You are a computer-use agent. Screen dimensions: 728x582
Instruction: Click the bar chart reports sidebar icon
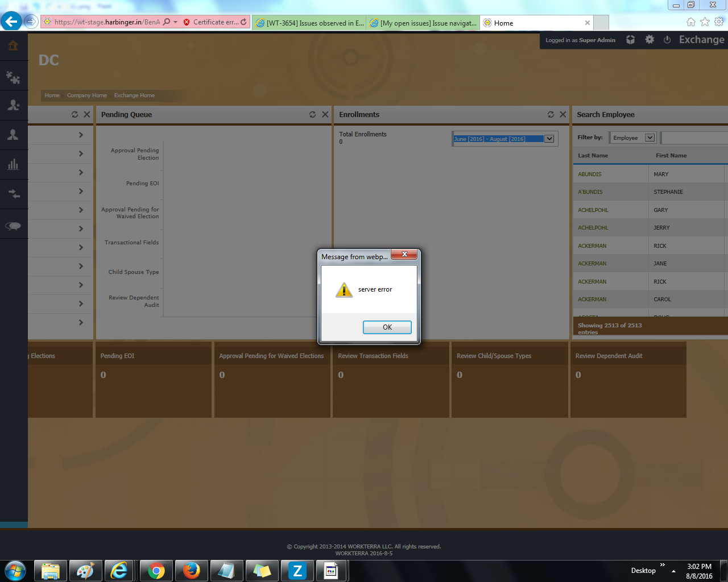[x=13, y=165]
